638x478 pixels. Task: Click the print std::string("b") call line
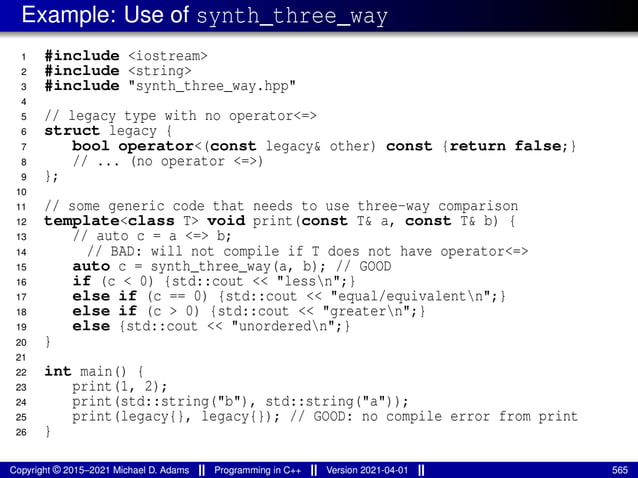(x=240, y=402)
